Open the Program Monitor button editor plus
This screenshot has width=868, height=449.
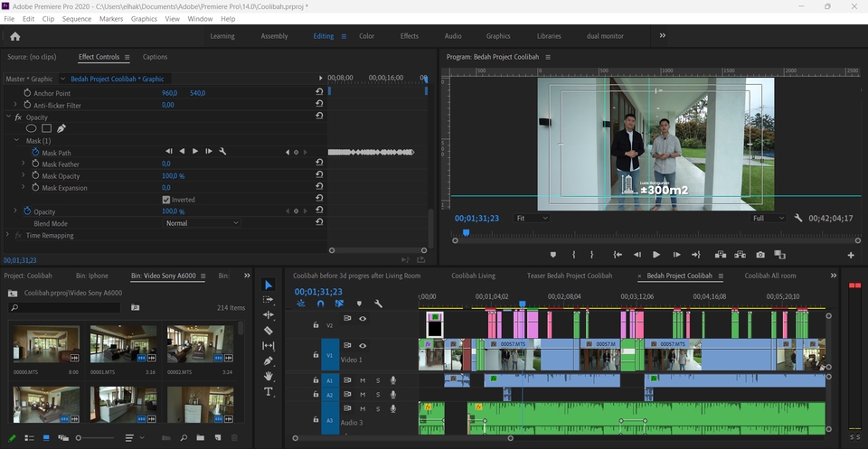pos(850,255)
